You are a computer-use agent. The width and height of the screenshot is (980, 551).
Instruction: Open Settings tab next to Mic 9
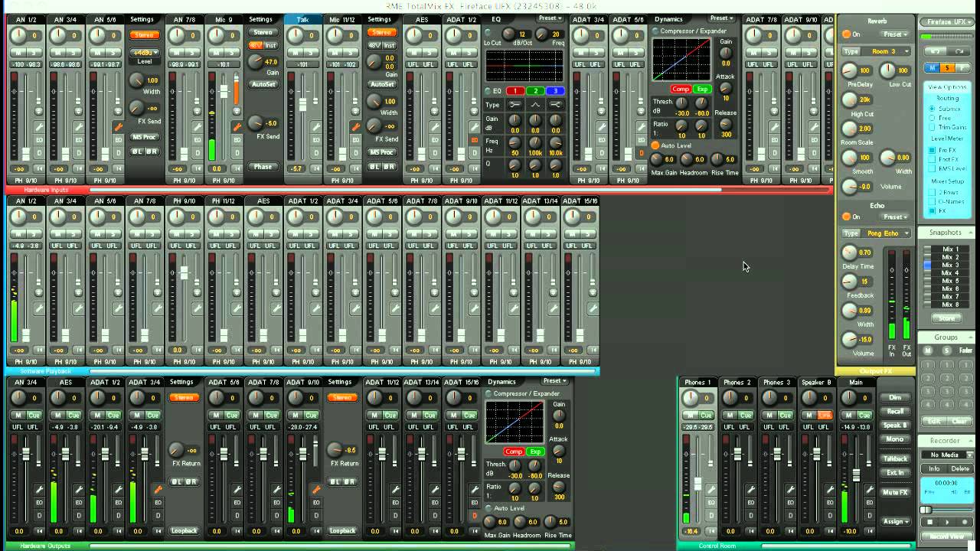tap(260, 19)
